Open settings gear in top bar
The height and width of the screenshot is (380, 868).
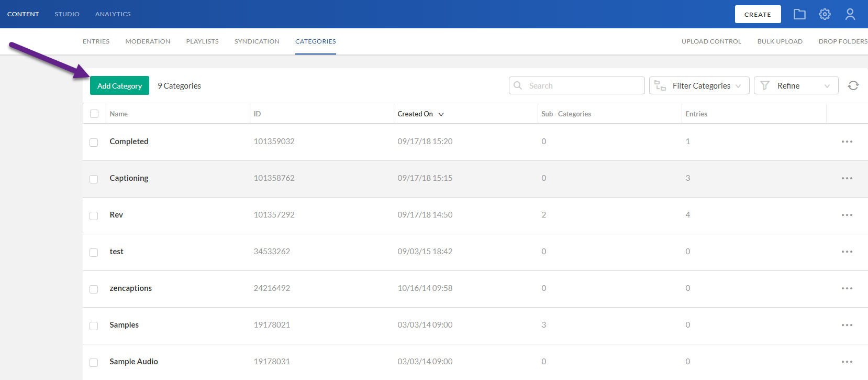point(825,14)
